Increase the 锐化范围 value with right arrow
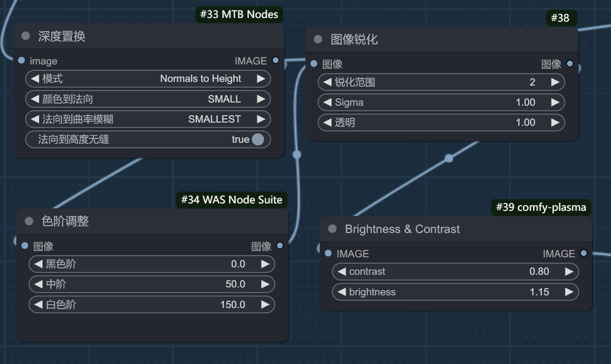The width and height of the screenshot is (611, 364). pyautogui.click(x=556, y=82)
